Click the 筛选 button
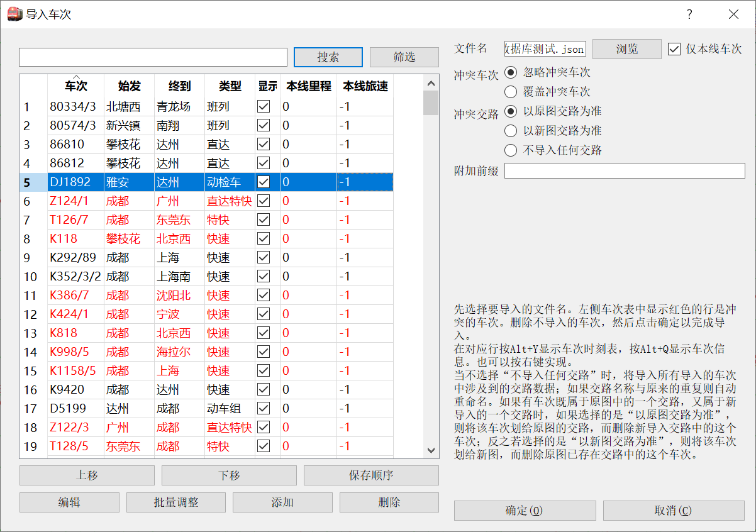Screen dimensions: 756x532 404,57
